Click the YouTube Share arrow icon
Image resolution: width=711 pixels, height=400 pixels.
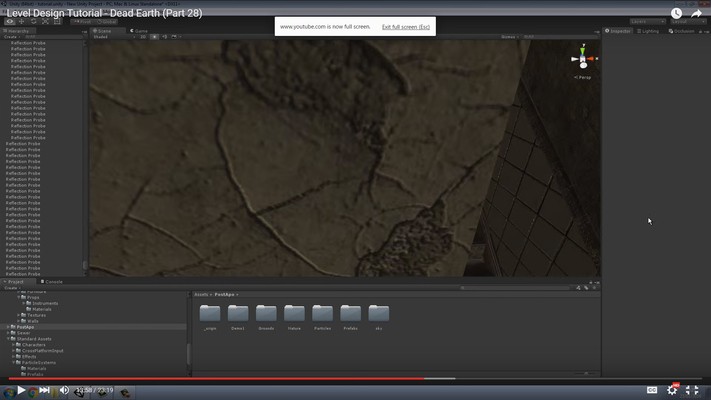(696, 14)
